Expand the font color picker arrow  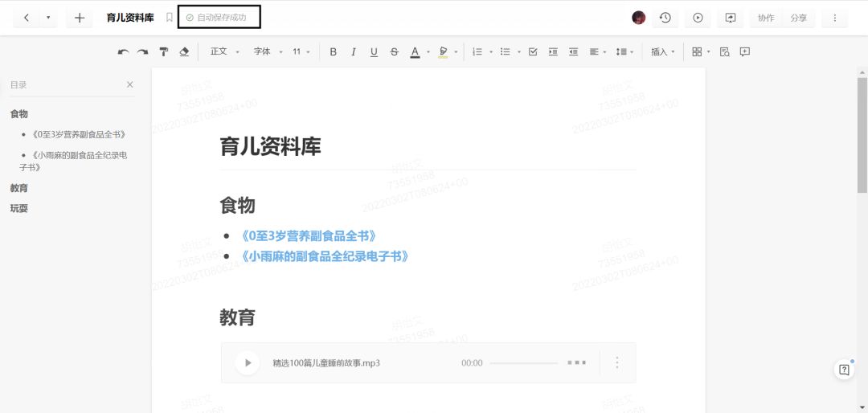[x=428, y=52]
